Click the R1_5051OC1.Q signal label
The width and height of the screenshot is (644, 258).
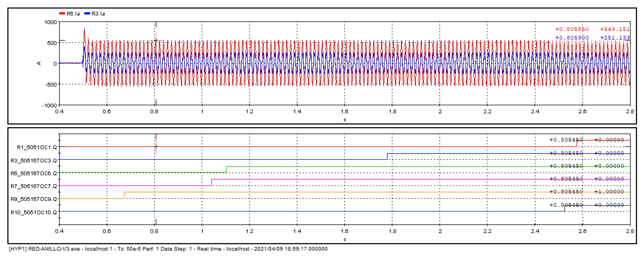[x=37, y=147]
